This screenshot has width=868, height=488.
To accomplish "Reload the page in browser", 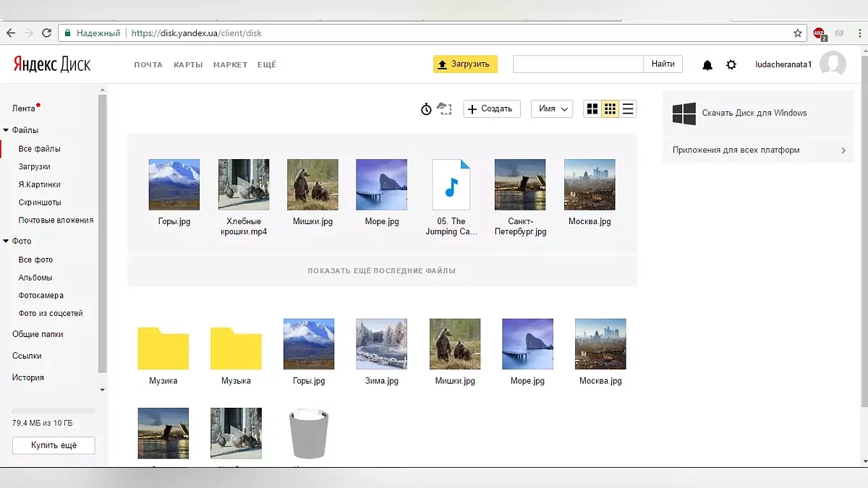I will 47,33.
